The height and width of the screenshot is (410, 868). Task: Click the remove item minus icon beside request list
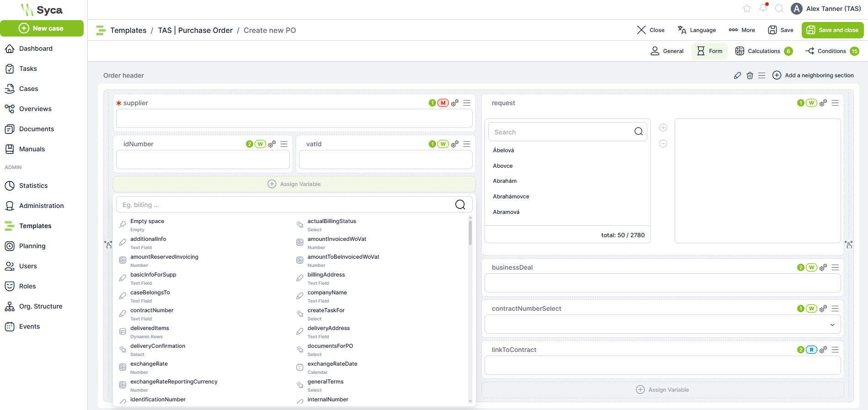pos(663,144)
